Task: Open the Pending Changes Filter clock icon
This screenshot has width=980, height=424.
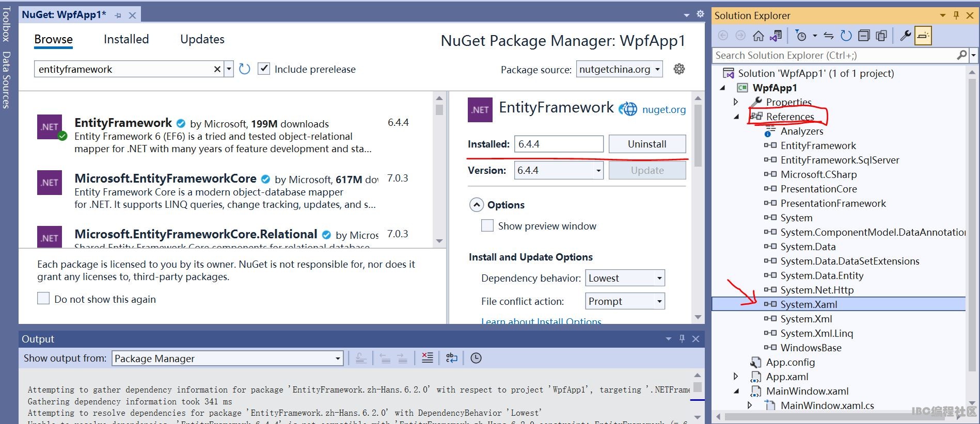Action: coord(801,36)
